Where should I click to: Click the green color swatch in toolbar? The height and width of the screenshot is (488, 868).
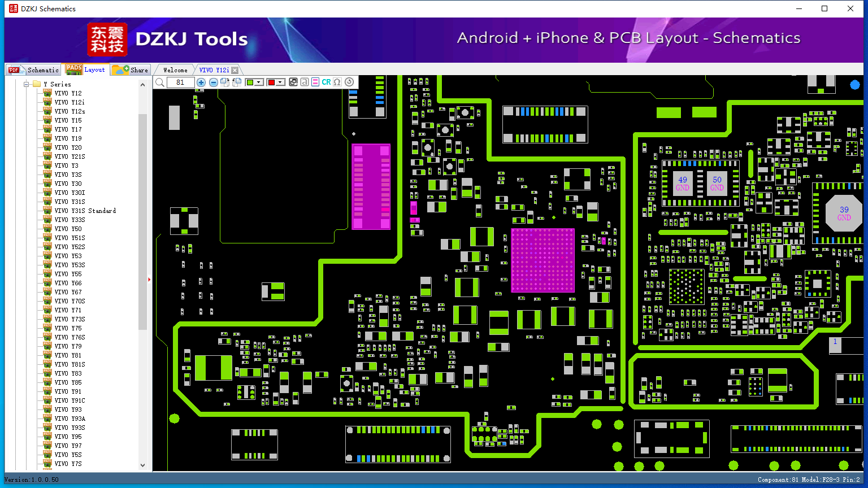pyautogui.click(x=250, y=82)
